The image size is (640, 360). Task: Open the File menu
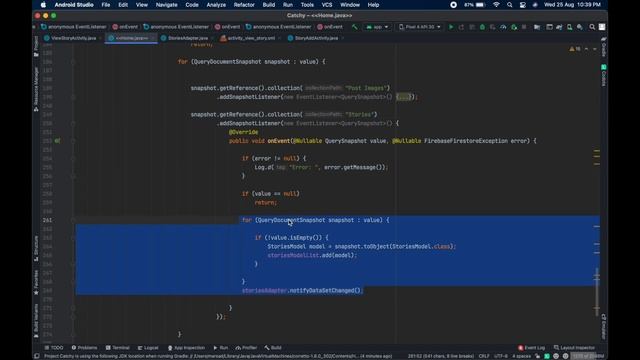(x=106, y=5)
